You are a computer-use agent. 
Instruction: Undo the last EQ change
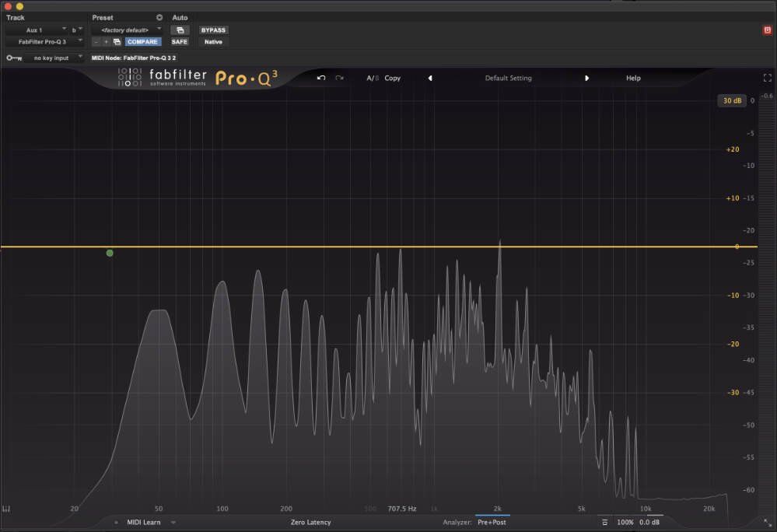tap(321, 78)
